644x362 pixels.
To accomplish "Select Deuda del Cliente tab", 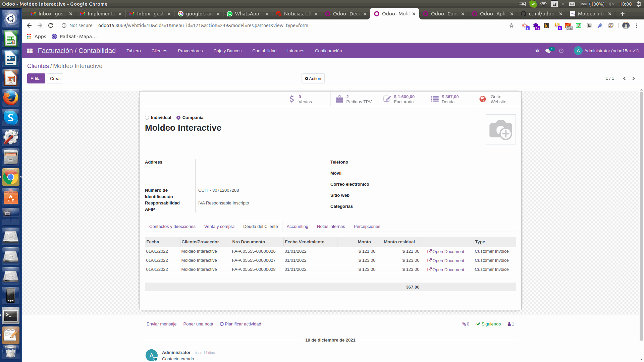I will click(261, 227).
